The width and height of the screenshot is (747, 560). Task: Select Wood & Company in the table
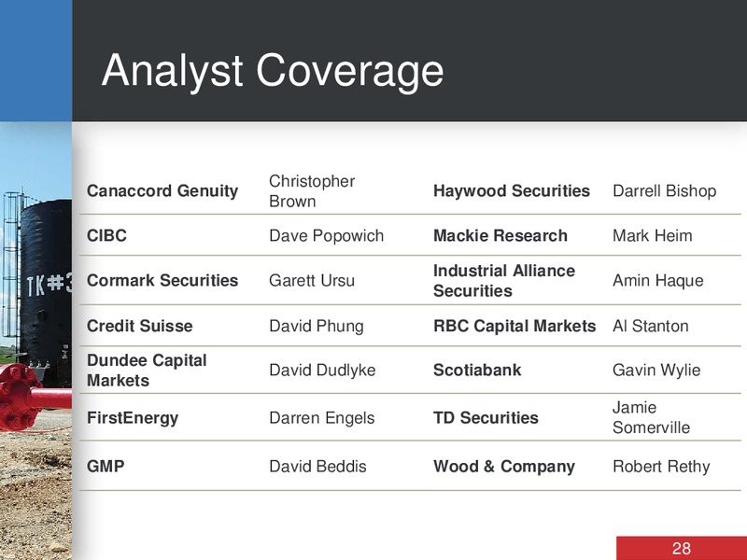pos(504,466)
